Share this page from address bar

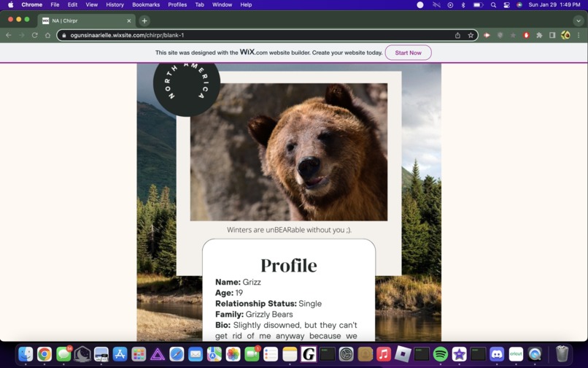coord(457,35)
